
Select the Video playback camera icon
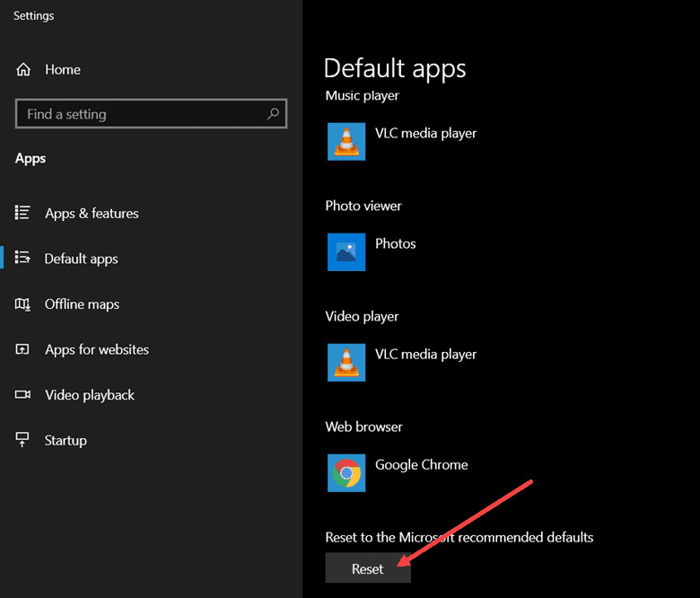tap(23, 395)
